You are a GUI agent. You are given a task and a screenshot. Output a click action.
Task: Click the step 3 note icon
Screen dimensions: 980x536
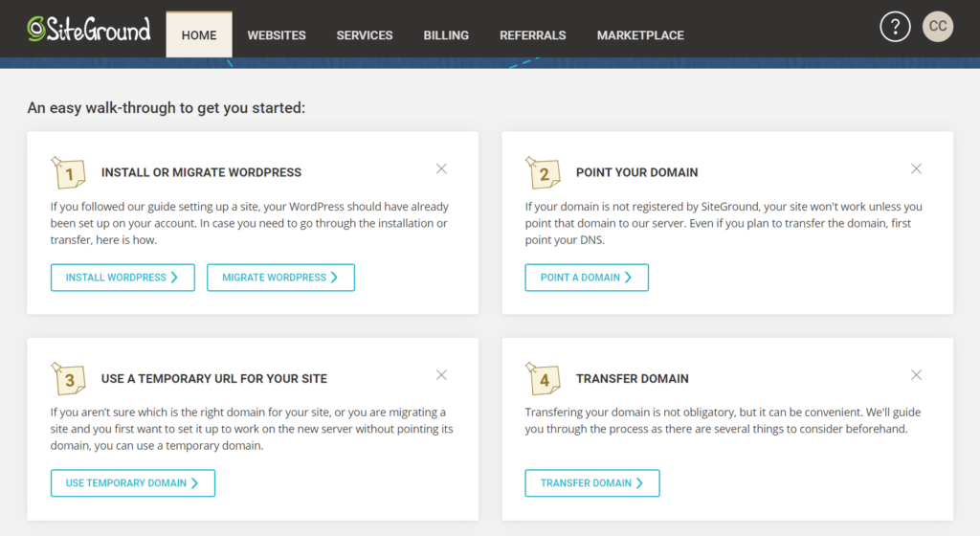[x=68, y=379]
